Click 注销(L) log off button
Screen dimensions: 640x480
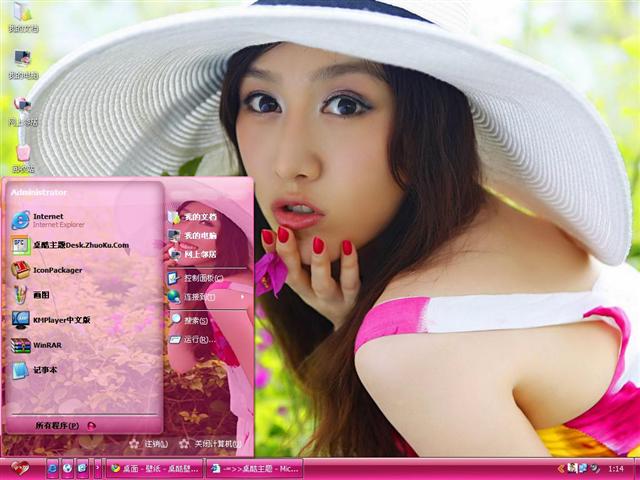point(148,444)
